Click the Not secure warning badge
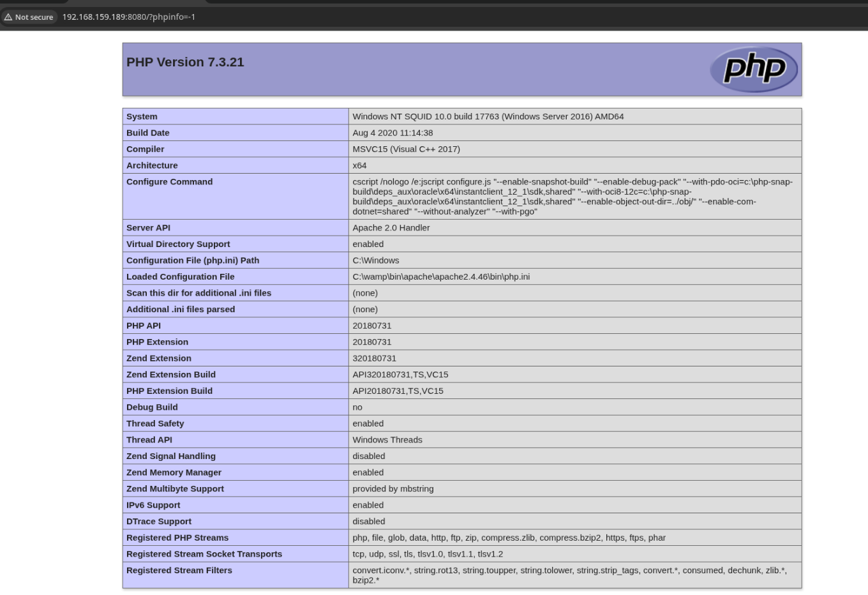868x595 pixels. click(29, 17)
